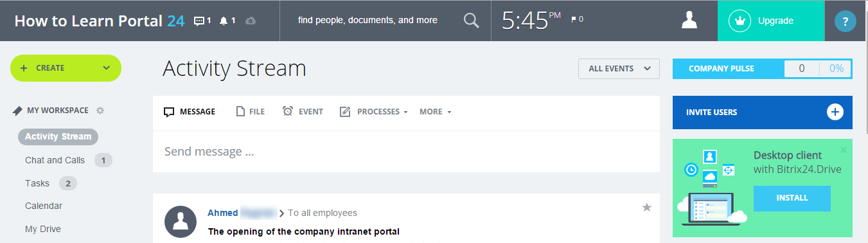Click the Company Pulse 0% value
The image size is (868, 243).
tap(836, 69)
